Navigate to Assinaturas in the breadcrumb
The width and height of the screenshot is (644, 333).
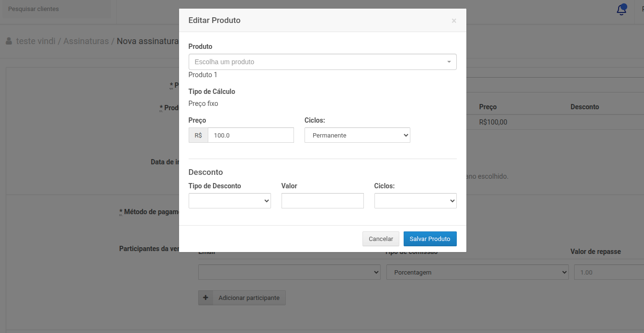(86, 41)
